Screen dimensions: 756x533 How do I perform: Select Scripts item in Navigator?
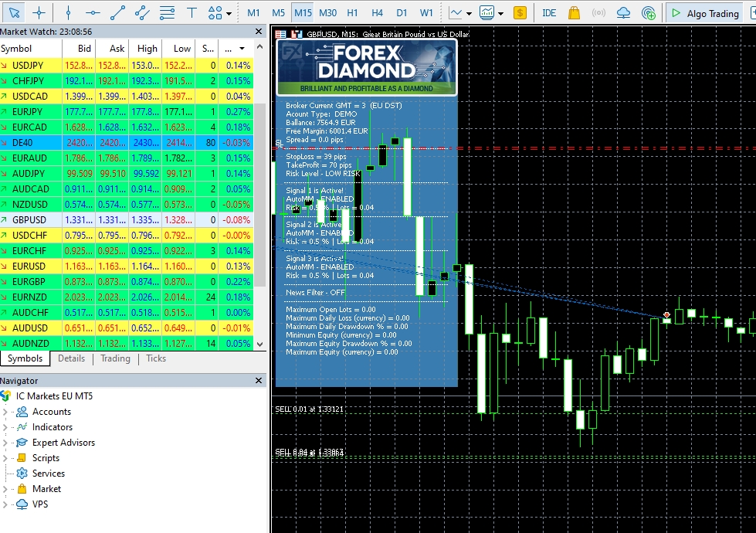[x=46, y=458]
